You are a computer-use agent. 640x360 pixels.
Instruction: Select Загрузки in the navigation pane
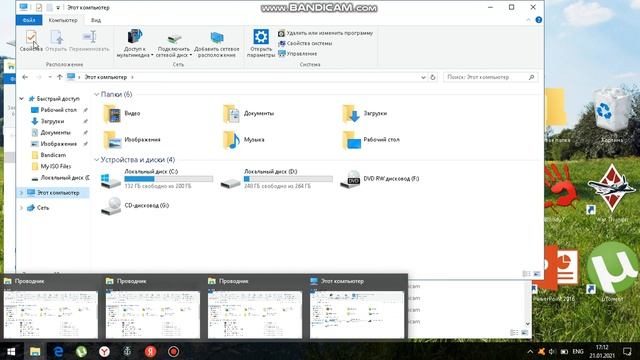[52, 121]
